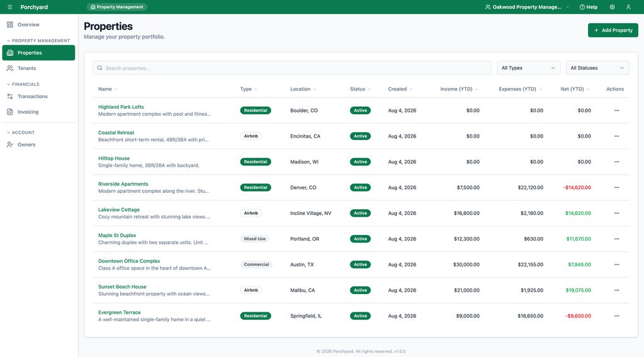This screenshot has width=644, height=357.
Task: Open Riverside Apartments property link
Action: point(123,184)
